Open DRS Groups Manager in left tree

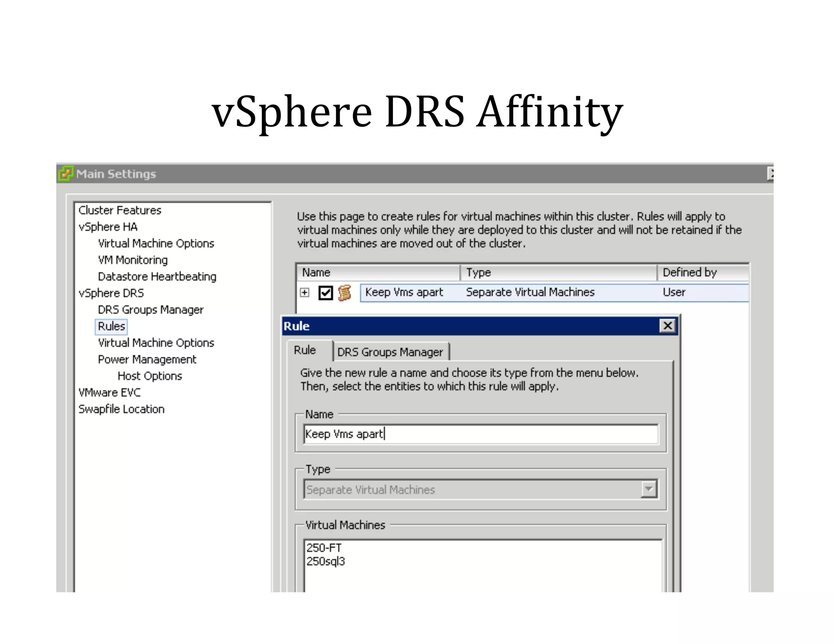coord(151,310)
